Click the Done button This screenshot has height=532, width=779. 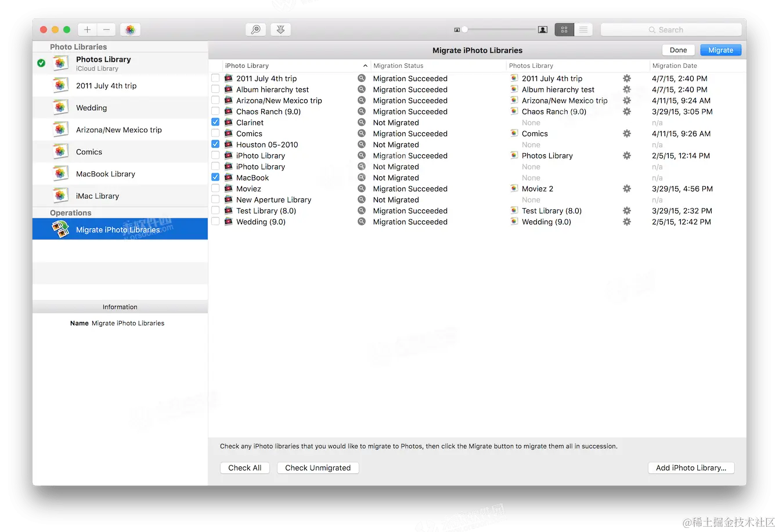(x=678, y=50)
